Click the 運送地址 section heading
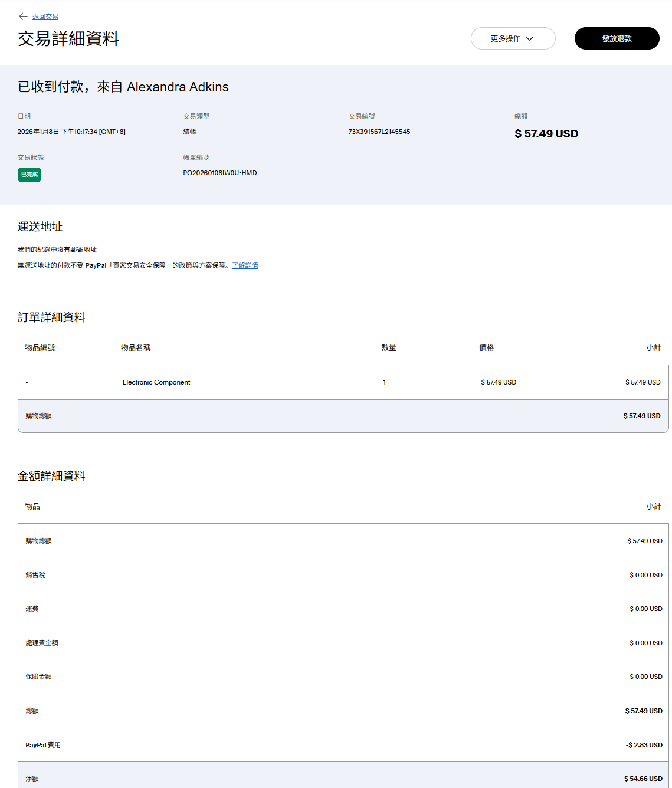672x788 pixels. point(40,226)
